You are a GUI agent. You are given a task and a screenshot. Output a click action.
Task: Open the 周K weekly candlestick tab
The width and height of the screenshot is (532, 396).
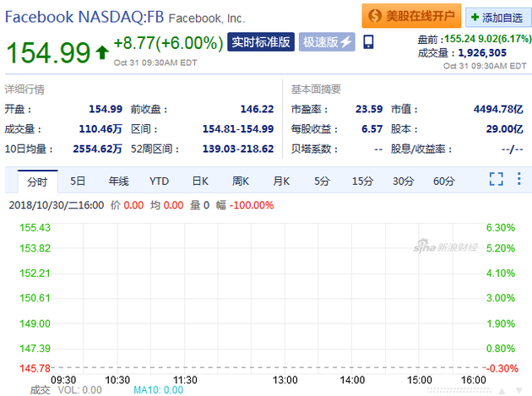[241, 182]
